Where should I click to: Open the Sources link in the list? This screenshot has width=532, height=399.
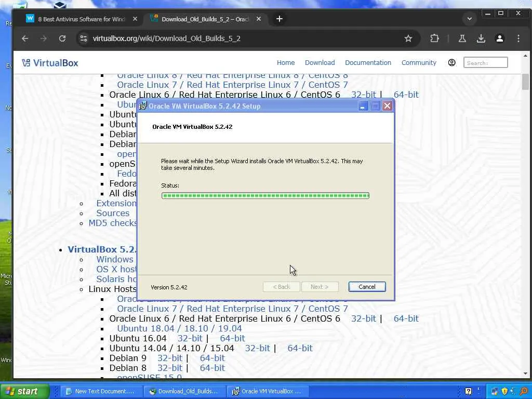[113, 213]
